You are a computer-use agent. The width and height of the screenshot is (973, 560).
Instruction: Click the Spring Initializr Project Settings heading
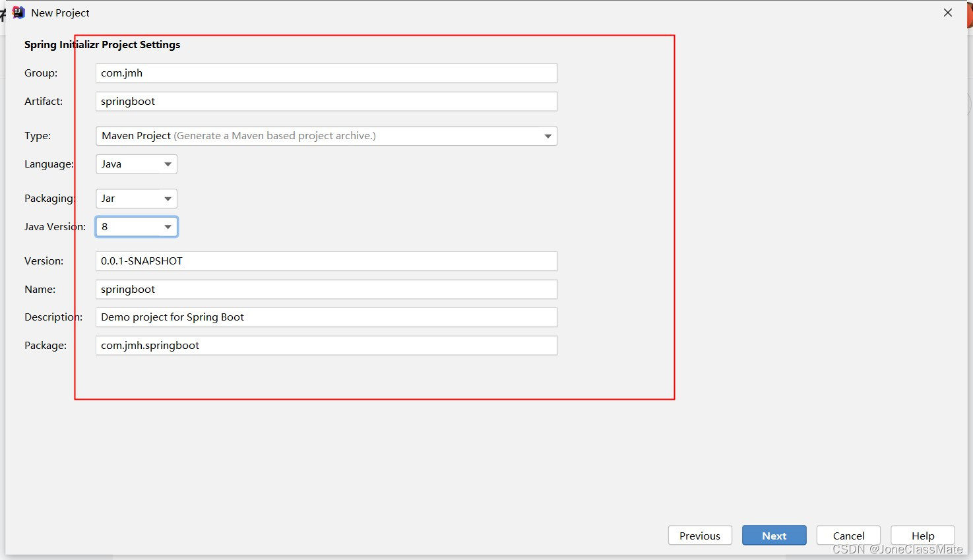point(102,45)
